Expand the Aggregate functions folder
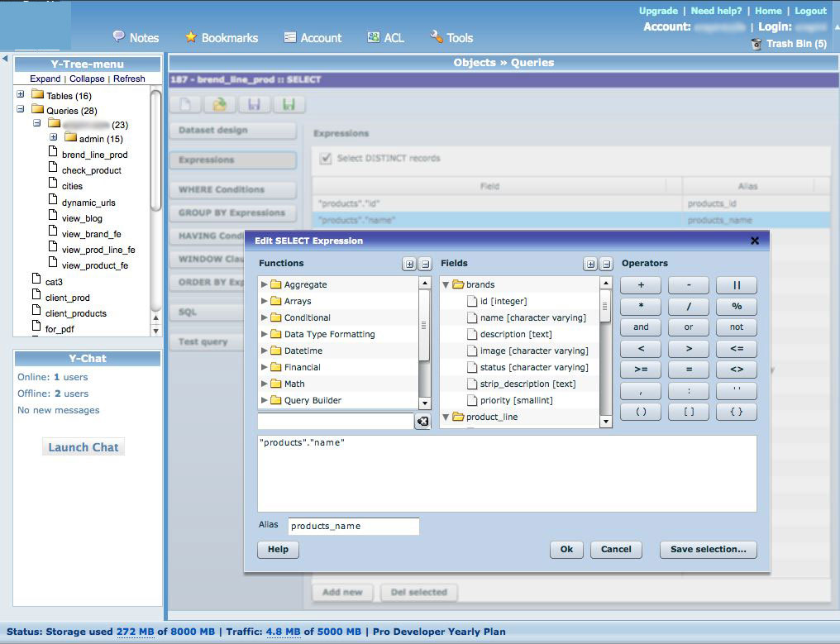The image size is (840, 644). pos(265,284)
